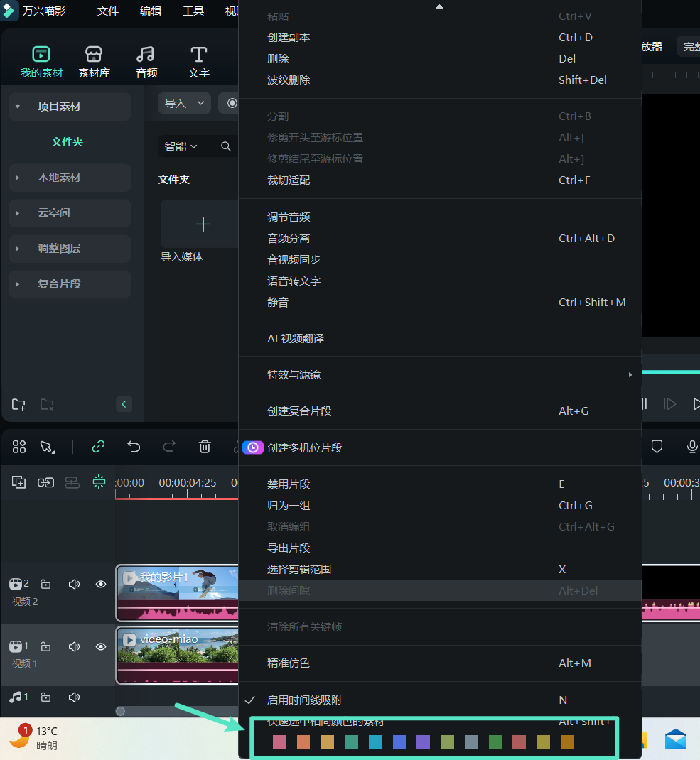
Task: Click the undo icon in the toolbar
Action: (x=134, y=447)
